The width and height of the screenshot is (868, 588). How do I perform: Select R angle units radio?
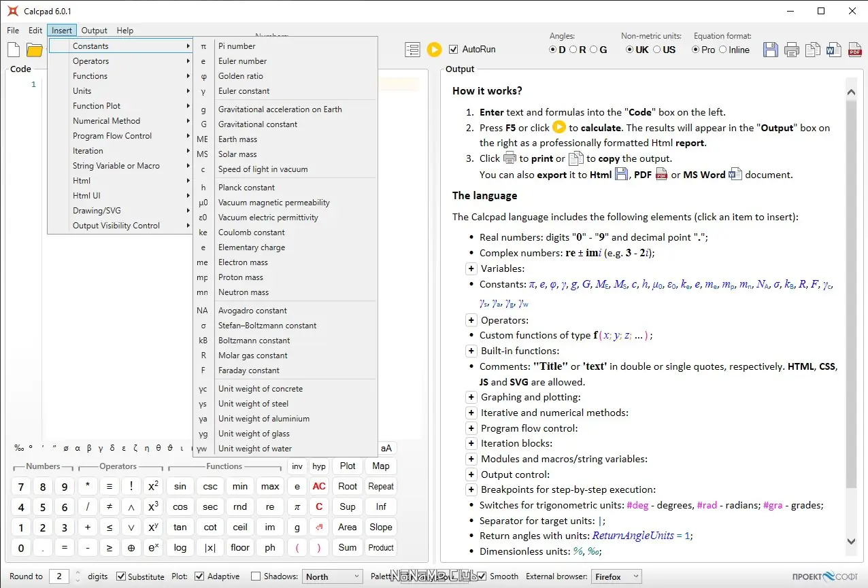[573, 50]
